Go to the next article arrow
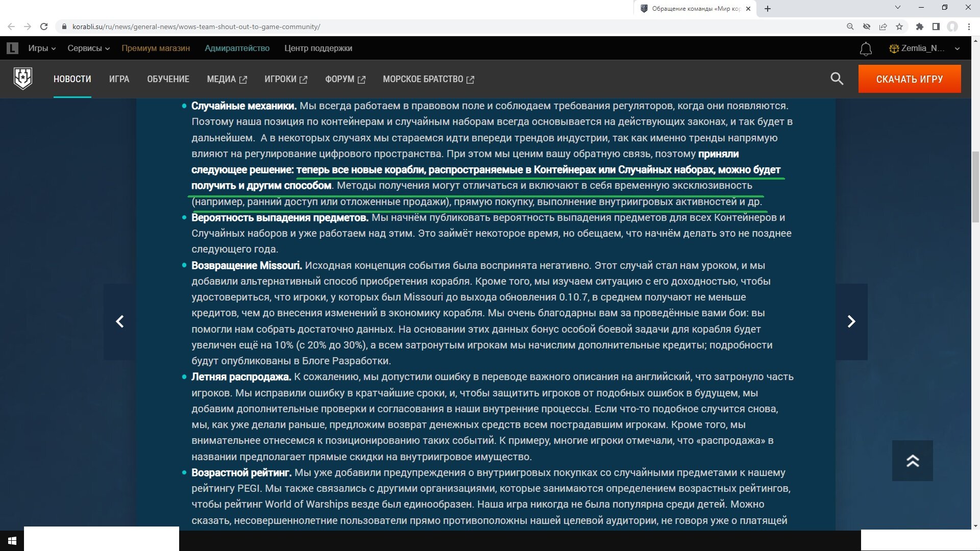The image size is (980, 551). coord(851,321)
